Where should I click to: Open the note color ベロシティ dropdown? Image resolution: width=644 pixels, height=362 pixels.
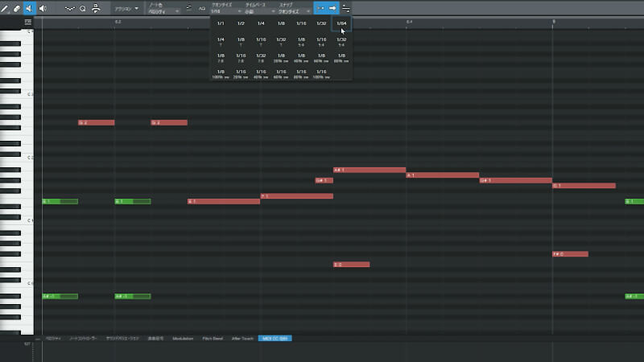[x=163, y=11]
